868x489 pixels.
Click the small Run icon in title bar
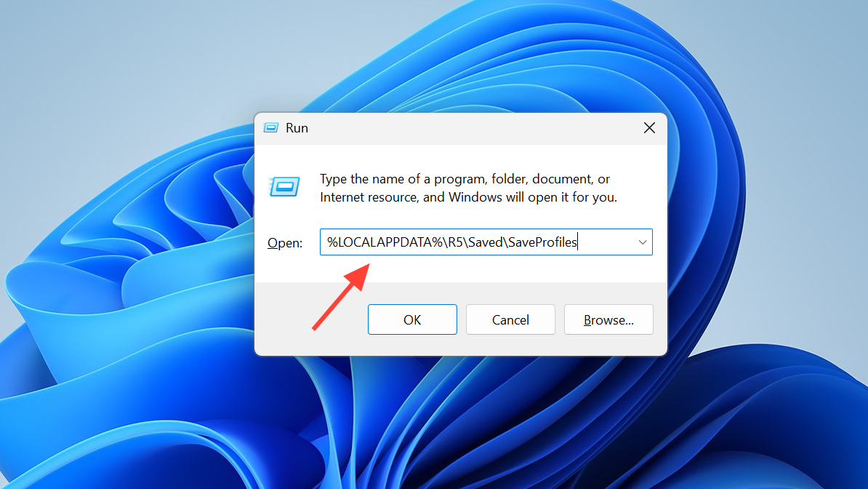coord(270,128)
